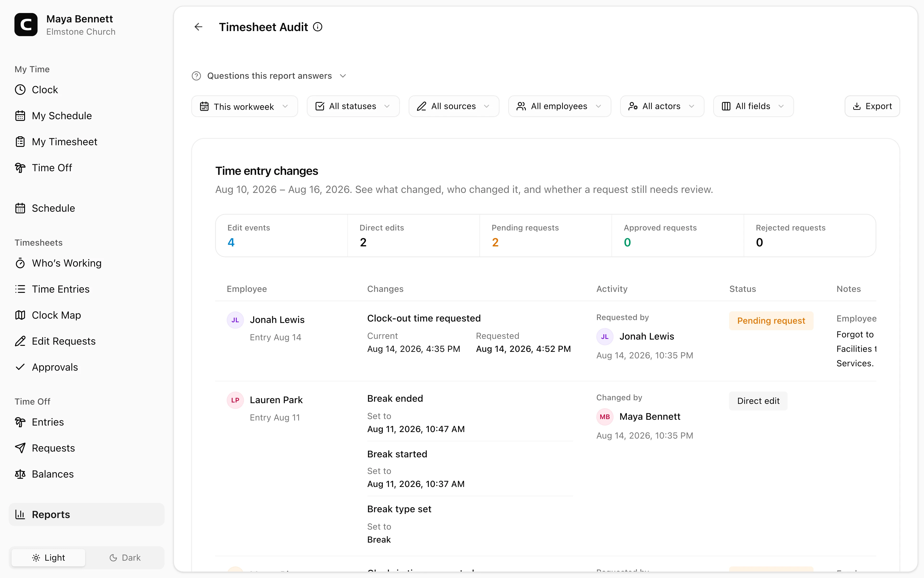Go to My Schedule
This screenshot has width=924, height=578.
point(87,115)
